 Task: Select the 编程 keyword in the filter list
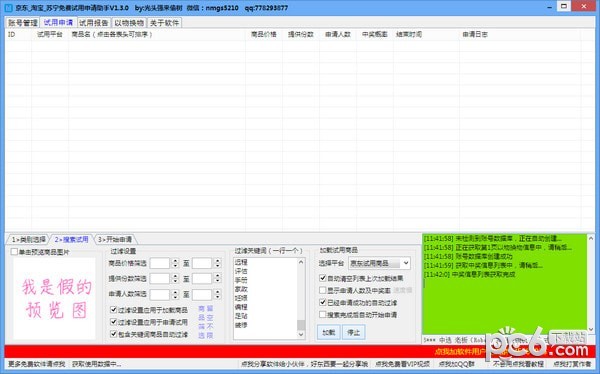[x=241, y=307]
